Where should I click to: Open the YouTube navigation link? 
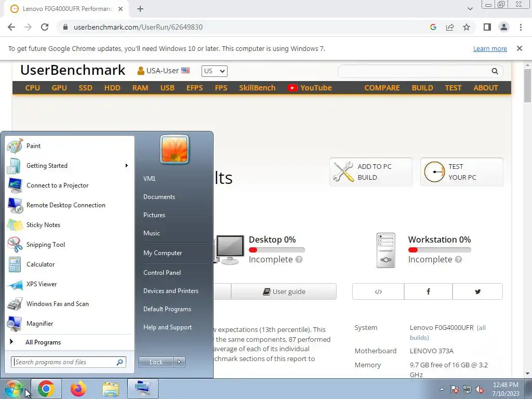coord(310,88)
